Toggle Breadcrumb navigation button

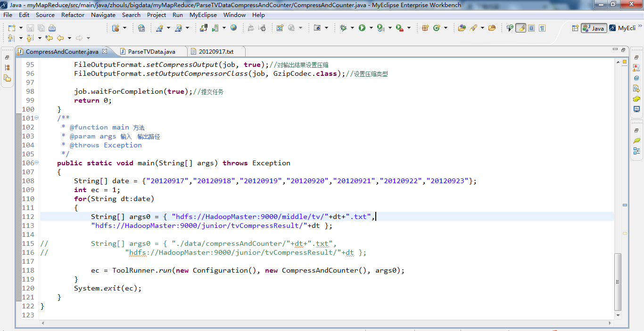510,28
